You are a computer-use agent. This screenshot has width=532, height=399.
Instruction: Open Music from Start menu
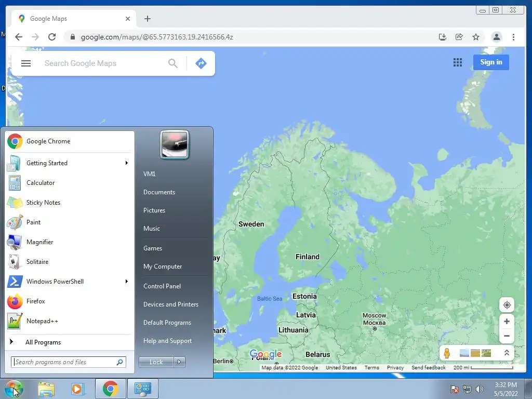click(x=152, y=229)
